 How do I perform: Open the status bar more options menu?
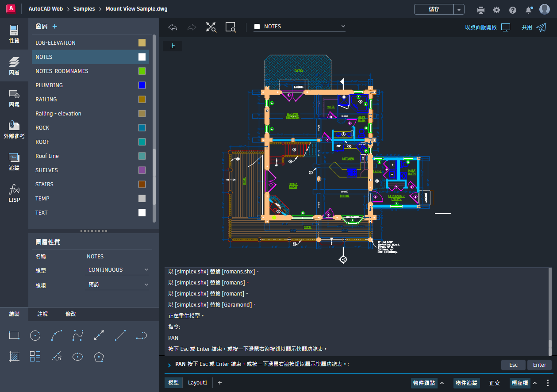pyautogui.click(x=548, y=383)
